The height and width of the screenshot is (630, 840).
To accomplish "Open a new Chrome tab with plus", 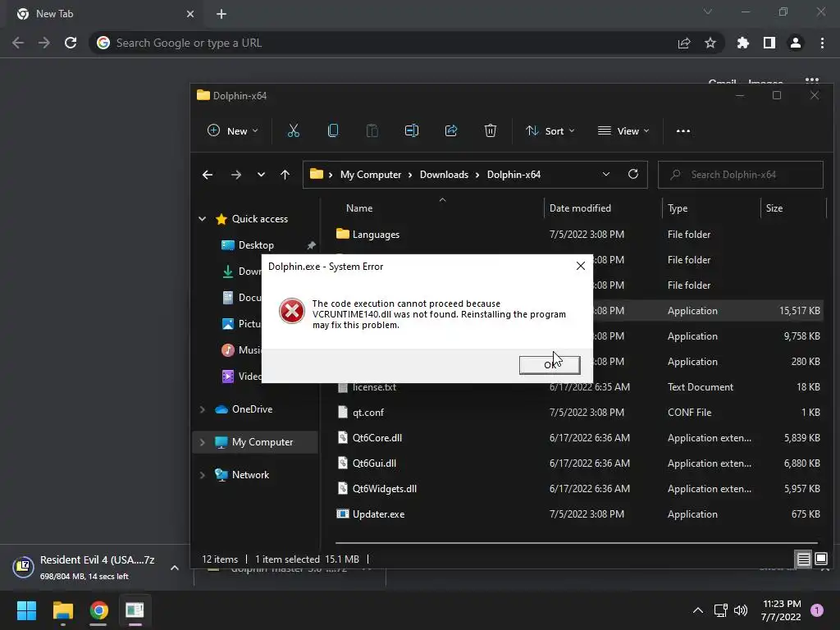I will [221, 14].
